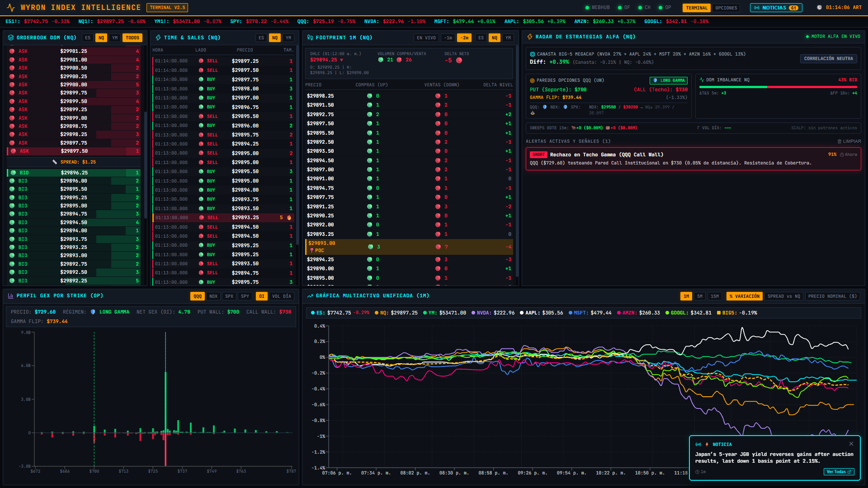The width and height of the screenshot is (868, 488).
Task: Select QQQ tab in GEX profile
Action: 198,296
